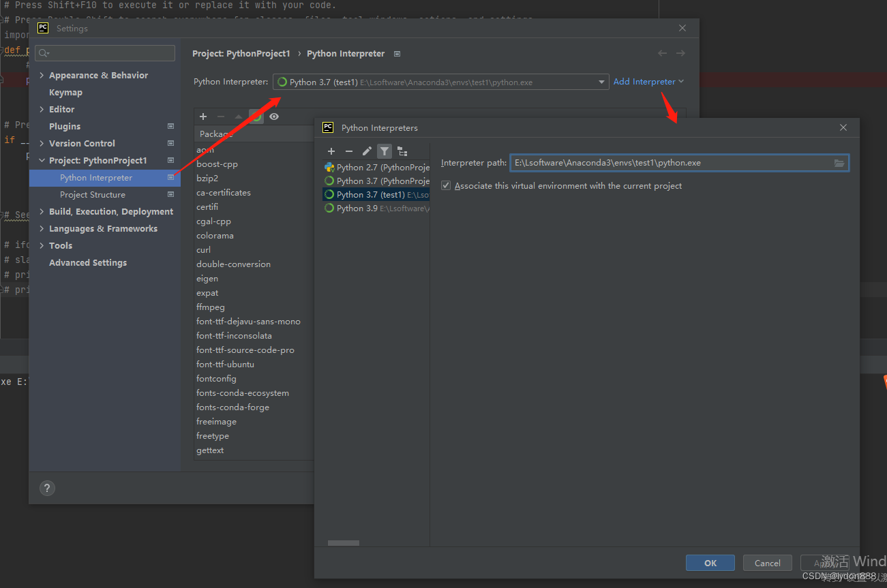This screenshot has height=588, width=887.
Task: Open Advanced Settings page
Action: (88, 262)
